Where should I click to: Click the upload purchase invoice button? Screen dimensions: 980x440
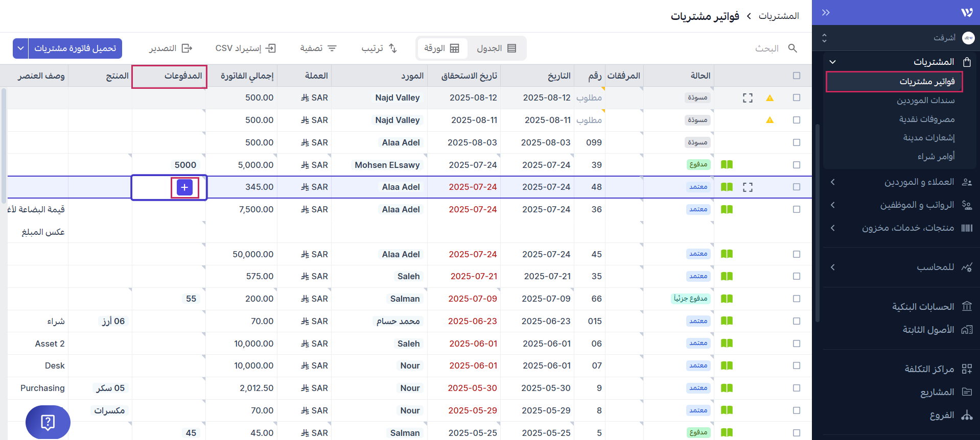(75, 48)
